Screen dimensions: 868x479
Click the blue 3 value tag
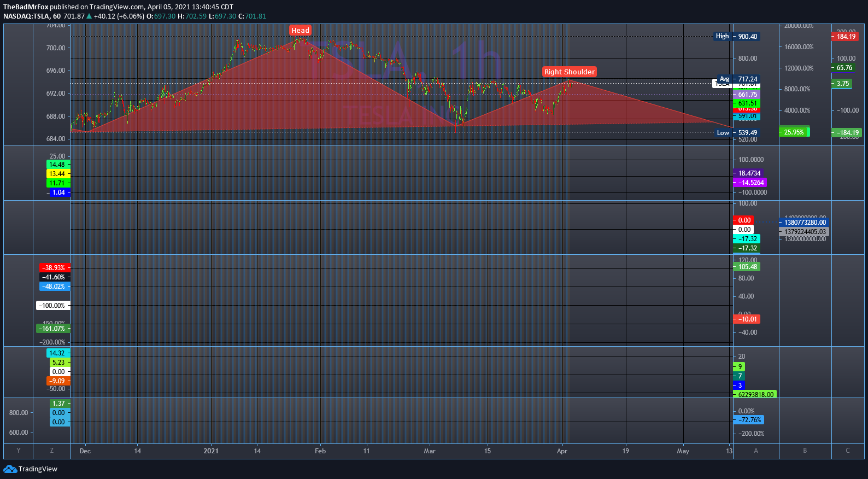pyautogui.click(x=739, y=385)
